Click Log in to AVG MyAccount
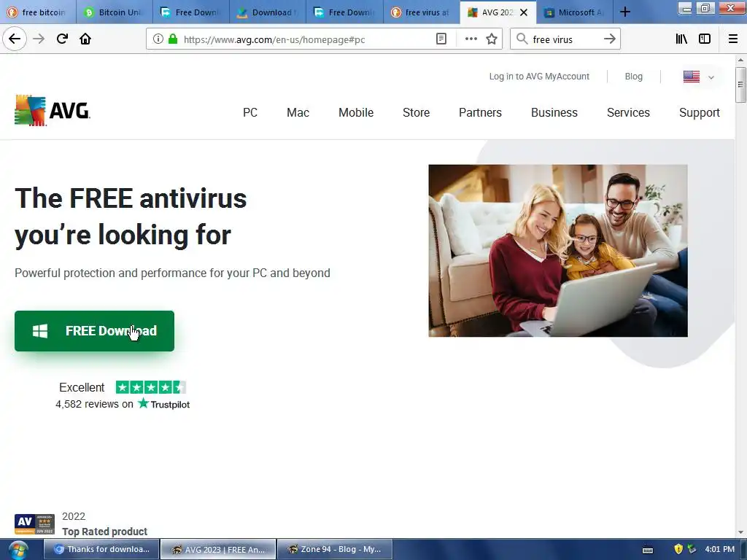 click(x=539, y=76)
